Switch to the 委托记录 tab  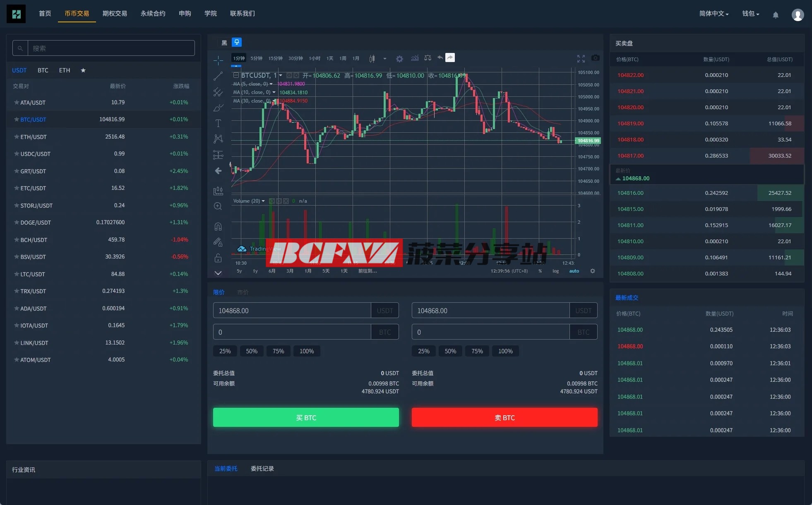(262, 469)
